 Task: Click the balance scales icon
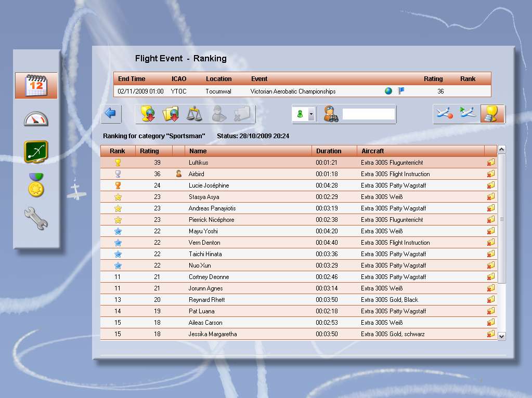coord(194,114)
